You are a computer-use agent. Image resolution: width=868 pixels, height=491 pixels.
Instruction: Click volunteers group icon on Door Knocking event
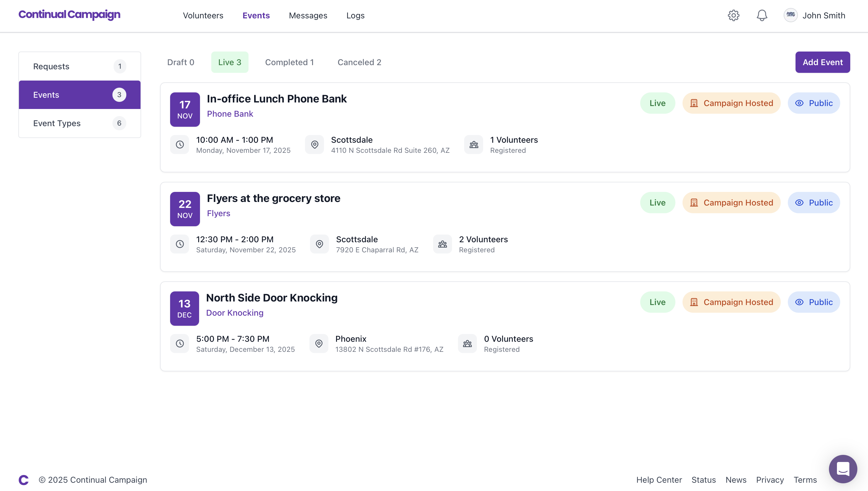tap(467, 344)
